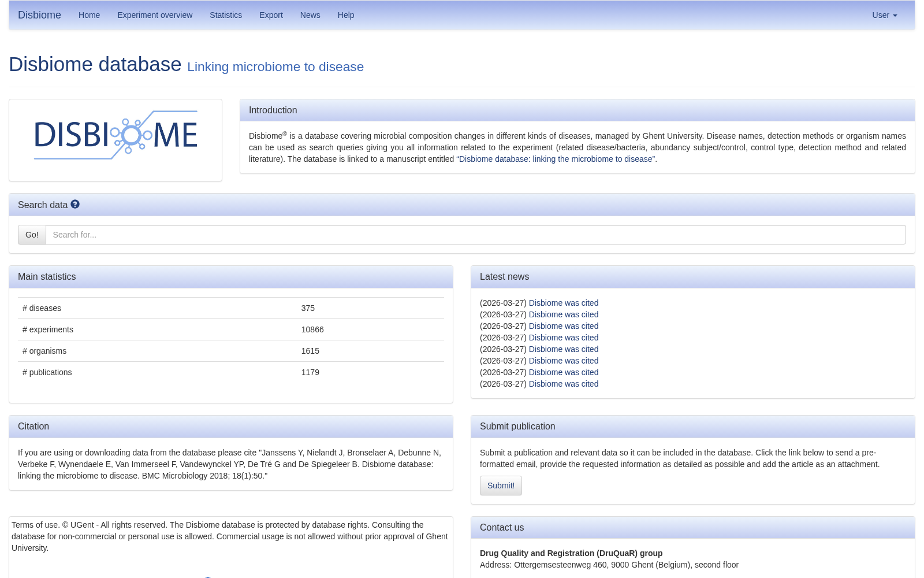
Task: Click the 'Terms of use' paragraph
Action: pos(230,536)
